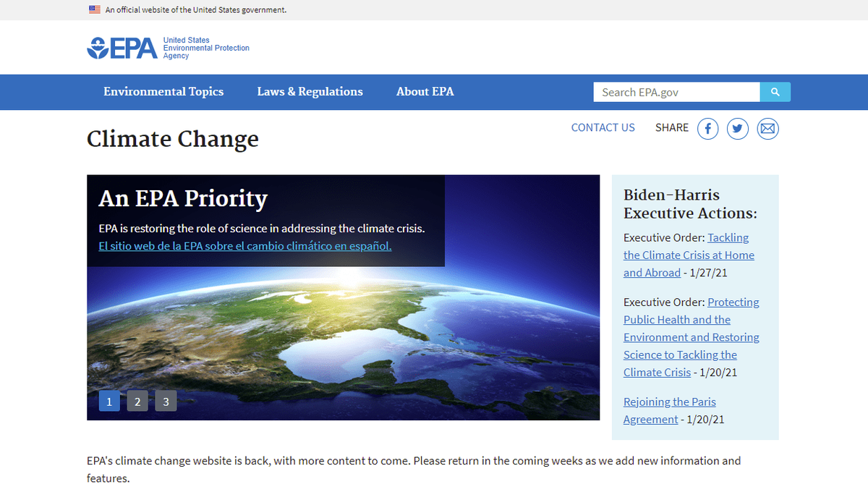Click the search magnifying glass icon
868x492 pixels.
[775, 92]
